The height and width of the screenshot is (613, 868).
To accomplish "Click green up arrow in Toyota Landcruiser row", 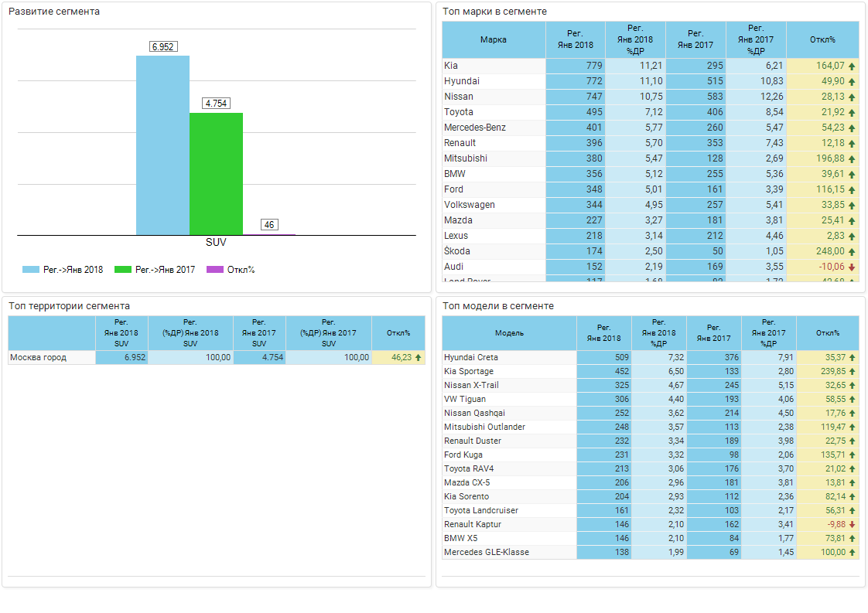I will click(x=852, y=511).
